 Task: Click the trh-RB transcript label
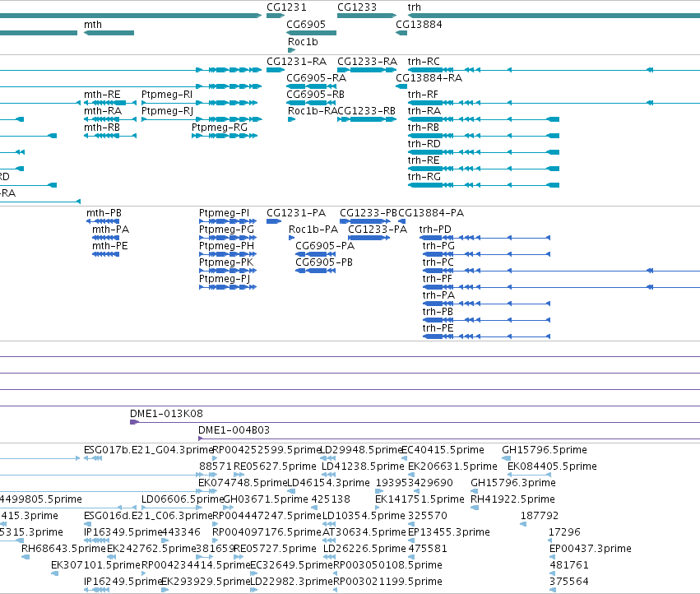(424, 128)
